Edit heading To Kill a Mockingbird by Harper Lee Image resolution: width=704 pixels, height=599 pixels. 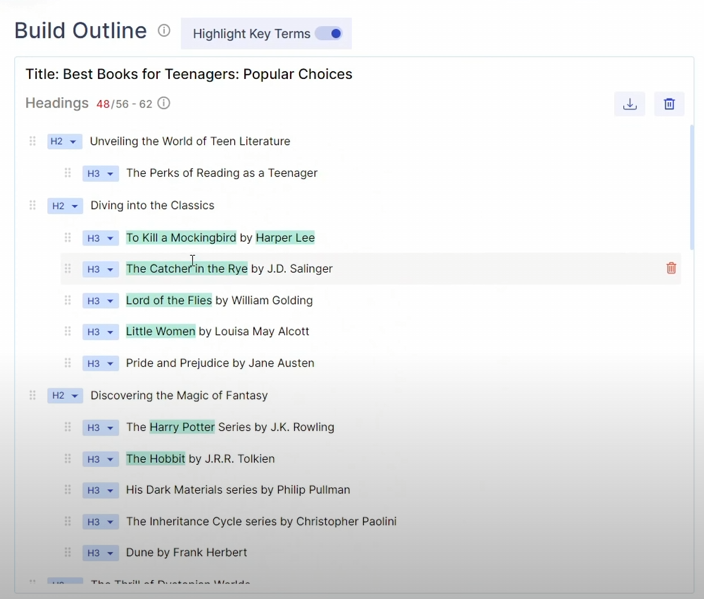click(220, 237)
